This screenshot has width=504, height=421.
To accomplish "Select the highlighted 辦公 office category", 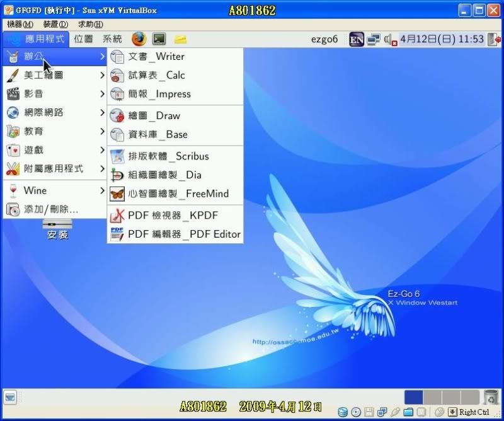I will pyautogui.click(x=55, y=57).
